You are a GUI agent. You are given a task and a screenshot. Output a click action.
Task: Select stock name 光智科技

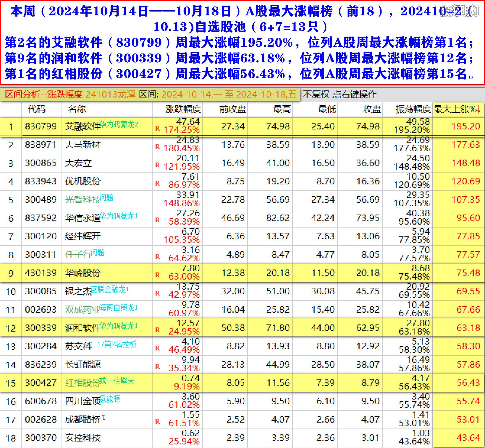(x=83, y=200)
